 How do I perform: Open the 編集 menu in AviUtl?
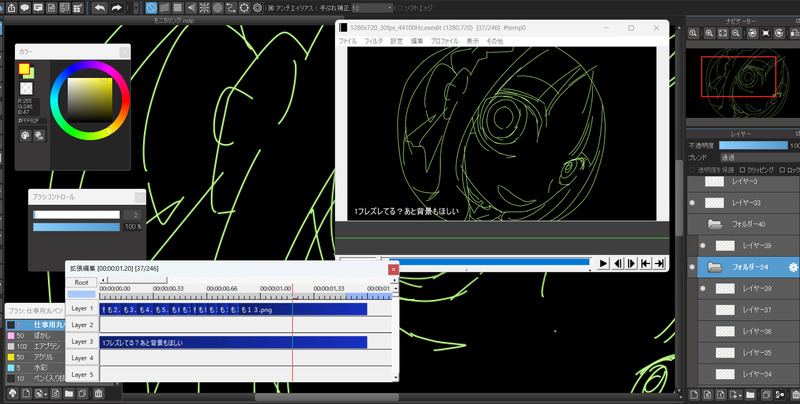[417, 41]
